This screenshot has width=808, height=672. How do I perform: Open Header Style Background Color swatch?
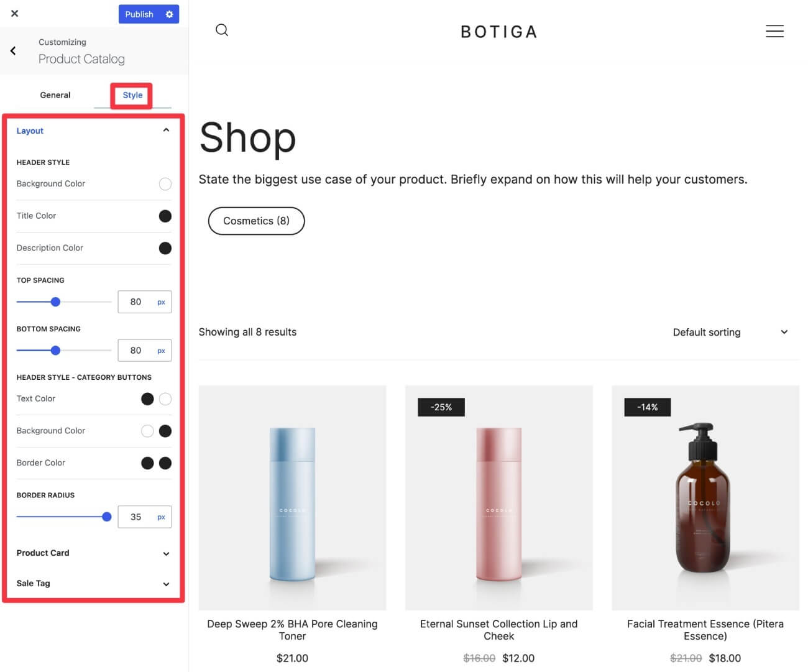coord(165,184)
